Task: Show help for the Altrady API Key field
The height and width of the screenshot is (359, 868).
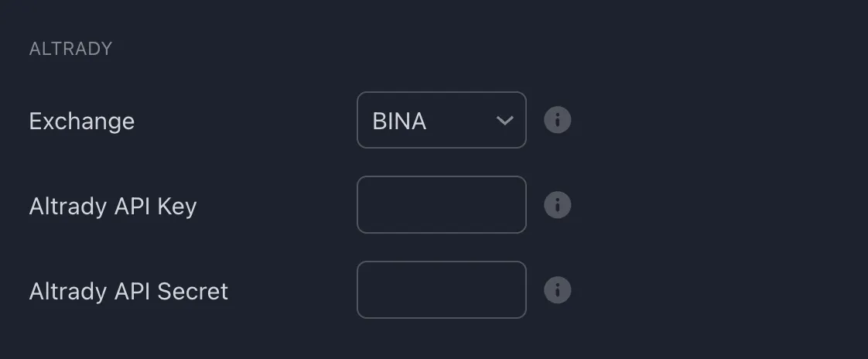Action: [557, 205]
